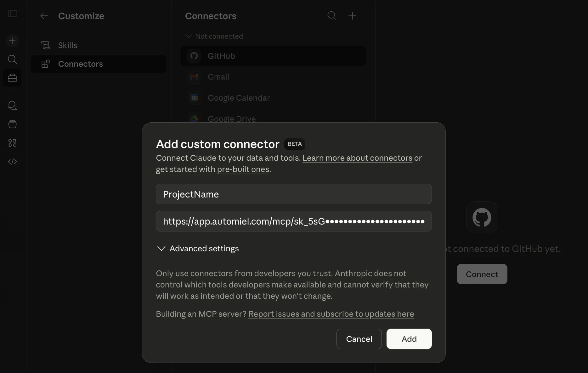
Task: Go back using the arrow beside Customize
Action: click(x=44, y=16)
